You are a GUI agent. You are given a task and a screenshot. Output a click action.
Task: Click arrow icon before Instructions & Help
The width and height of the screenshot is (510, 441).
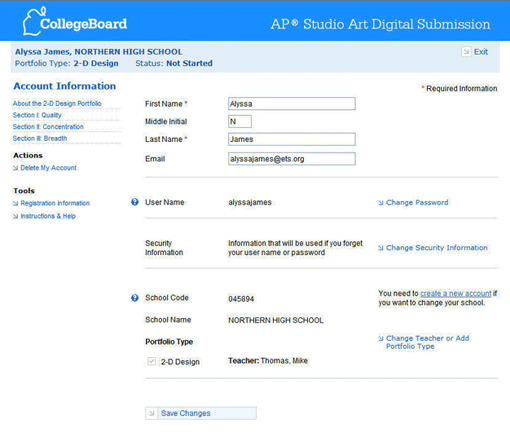click(15, 216)
